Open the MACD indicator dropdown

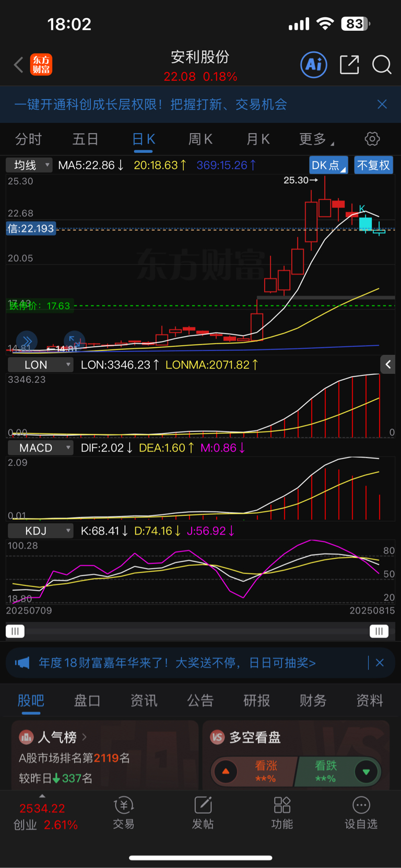40,448
